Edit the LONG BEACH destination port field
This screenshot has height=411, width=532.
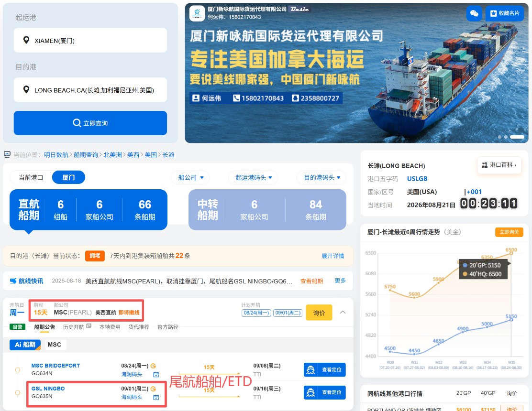pos(90,90)
